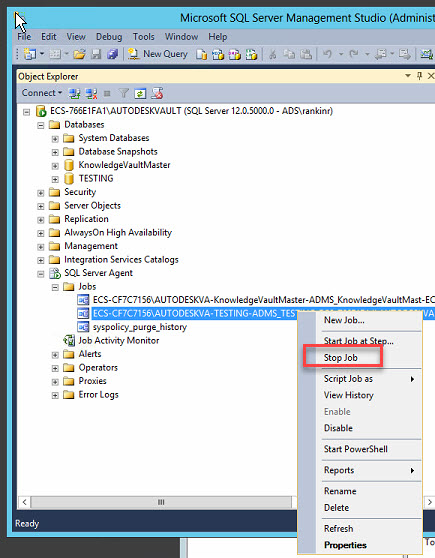
Task: Click Object Explorer Disconnect icon
Action: coord(91,94)
